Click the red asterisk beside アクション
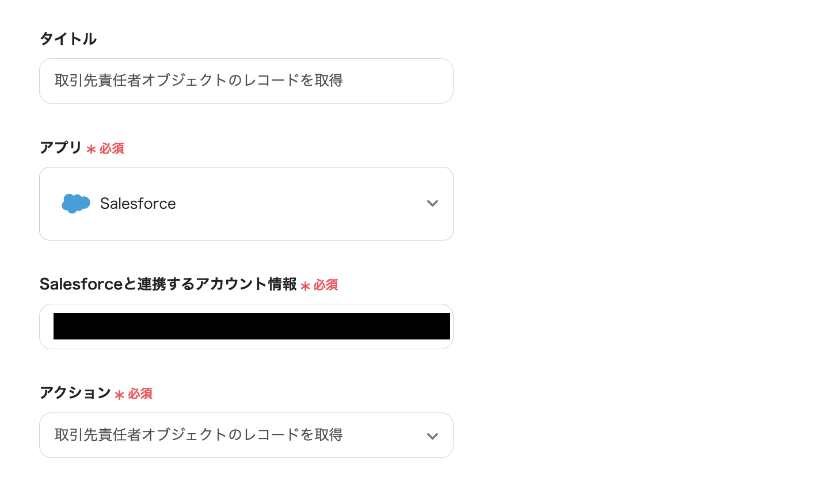Viewport: 815px width, 504px height. click(x=119, y=395)
